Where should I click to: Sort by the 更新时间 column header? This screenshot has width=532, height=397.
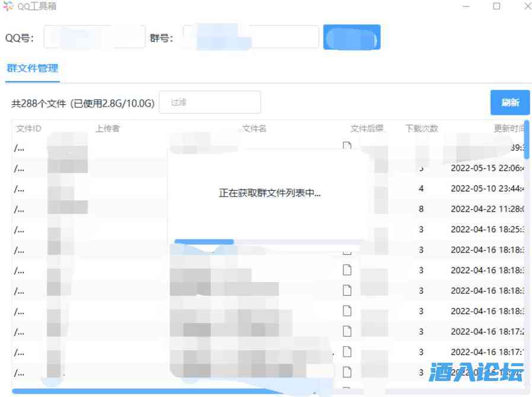508,129
